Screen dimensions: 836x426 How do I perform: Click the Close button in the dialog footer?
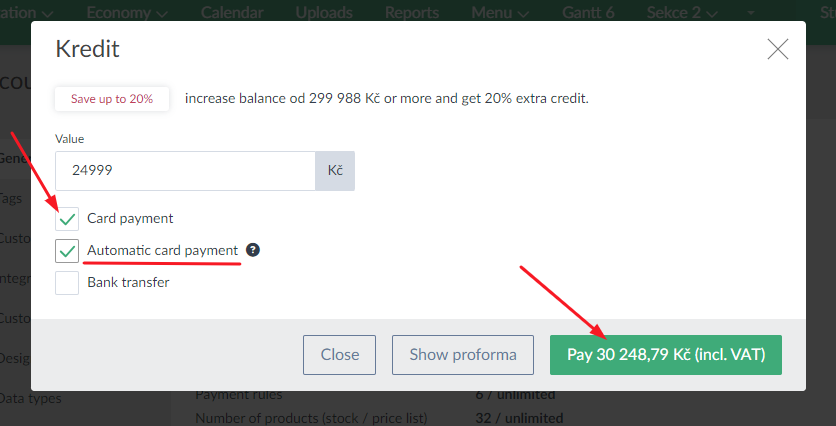340,355
